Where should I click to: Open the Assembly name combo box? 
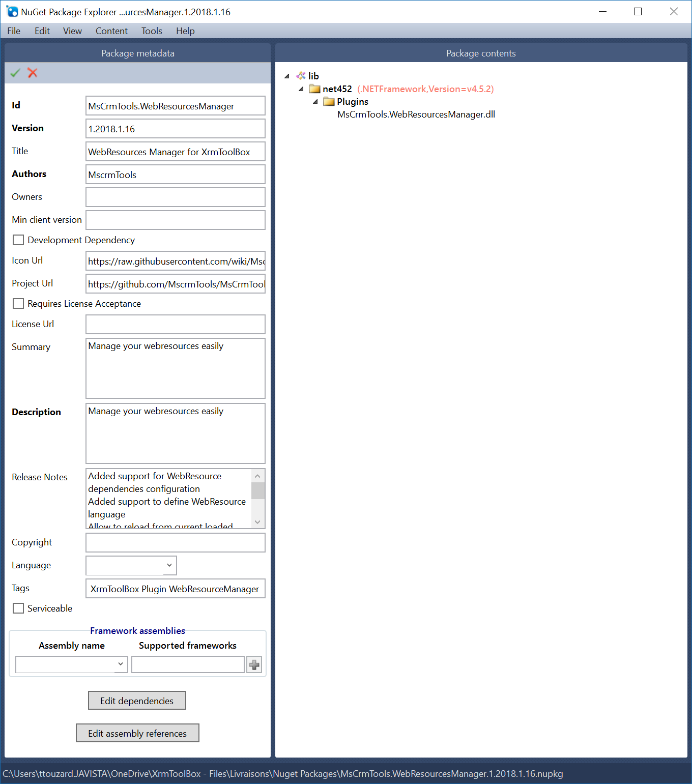72,664
